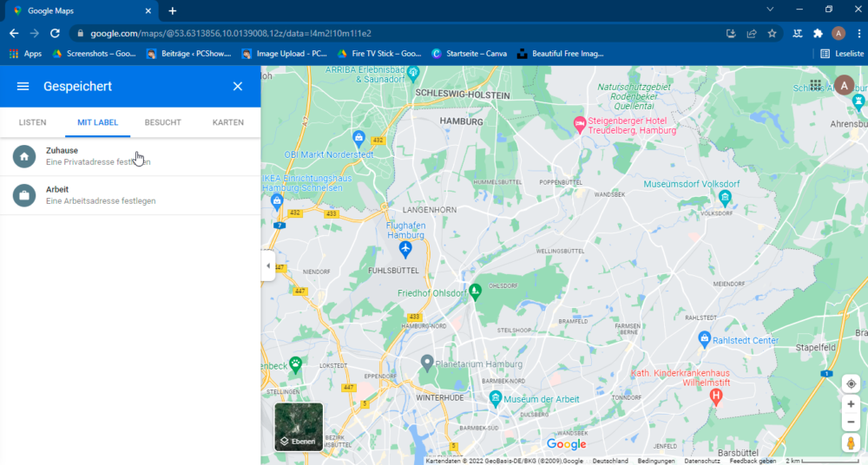Click the Deutschland footer link
Image resolution: width=868 pixels, height=465 pixels.
point(610,461)
